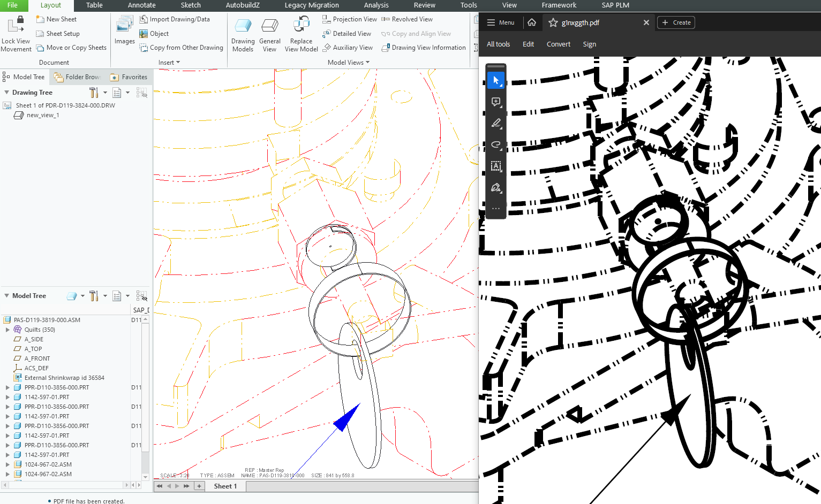Select new_view_1 in the Drawing Tree
Image resolution: width=821 pixels, height=504 pixels.
point(43,114)
